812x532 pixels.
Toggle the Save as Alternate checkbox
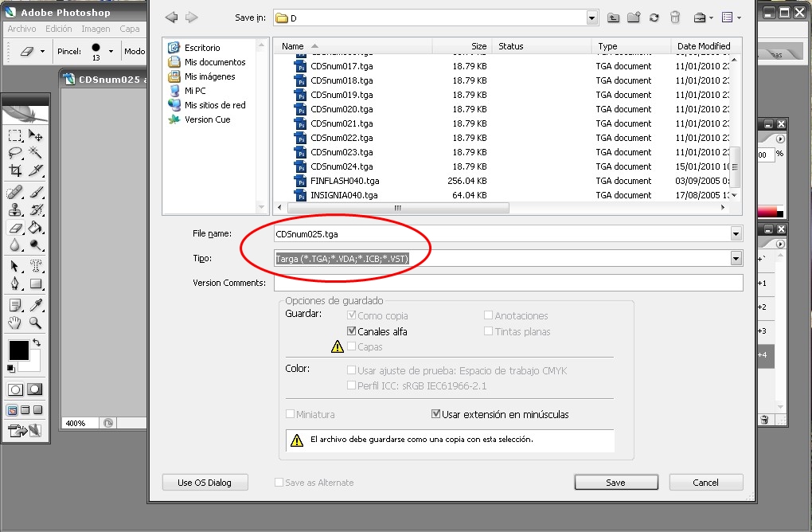point(279,483)
